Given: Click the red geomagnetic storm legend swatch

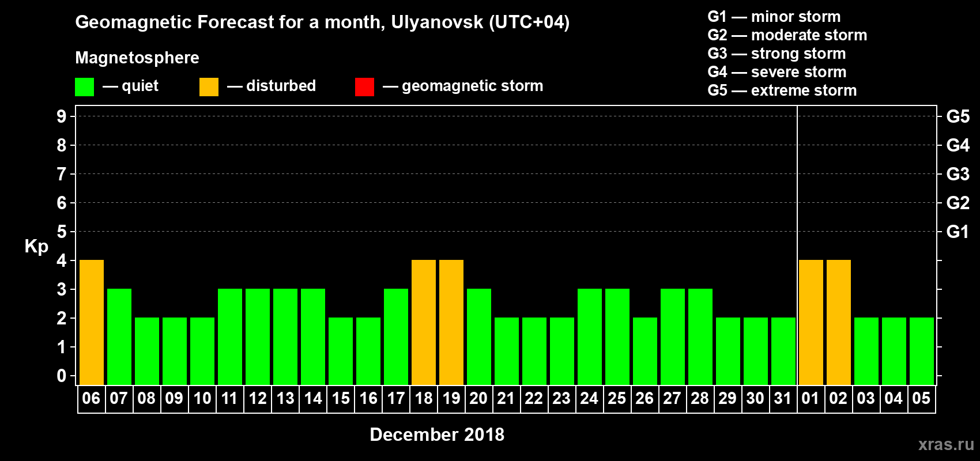Looking at the screenshot, I should click(x=364, y=87).
